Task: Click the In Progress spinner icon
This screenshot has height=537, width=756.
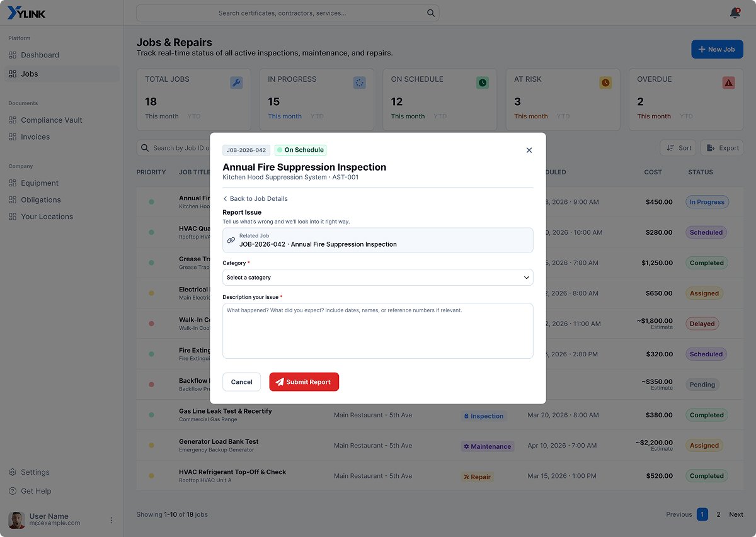Action: click(x=359, y=82)
